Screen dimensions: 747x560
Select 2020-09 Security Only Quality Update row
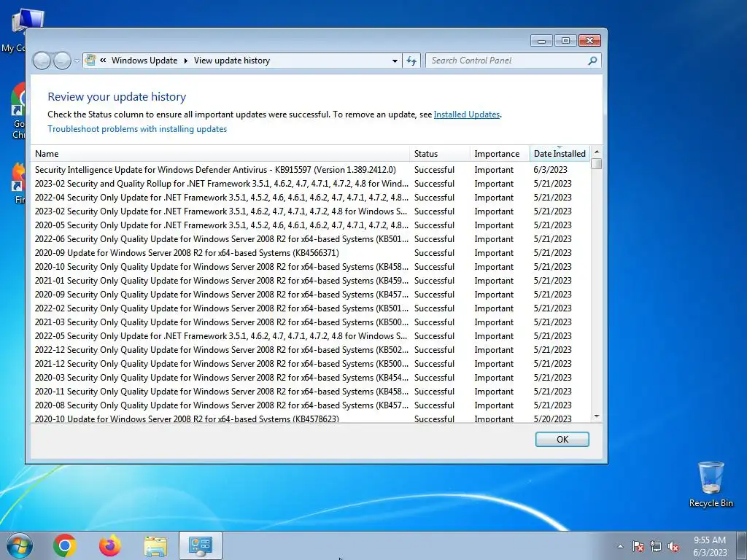[x=311, y=295]
